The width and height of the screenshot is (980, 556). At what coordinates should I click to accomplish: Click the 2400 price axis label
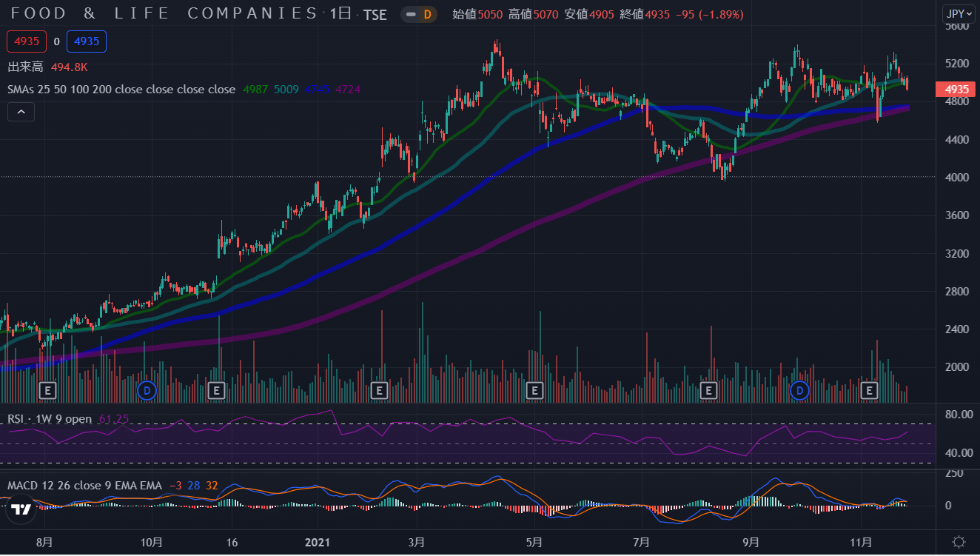(957, 329)
